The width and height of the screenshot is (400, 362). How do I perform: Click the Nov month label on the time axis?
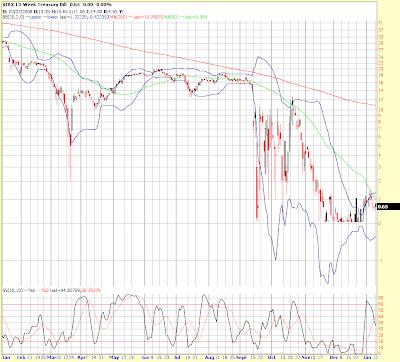point(306,358)
